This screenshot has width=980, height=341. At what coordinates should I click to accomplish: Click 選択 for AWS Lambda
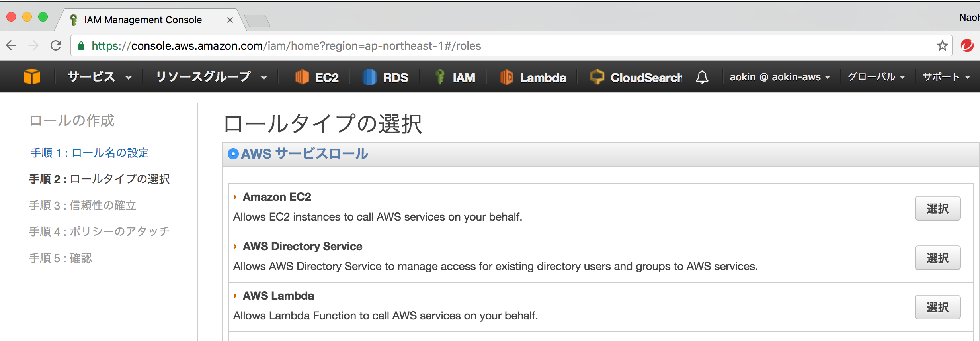[937, 307]
